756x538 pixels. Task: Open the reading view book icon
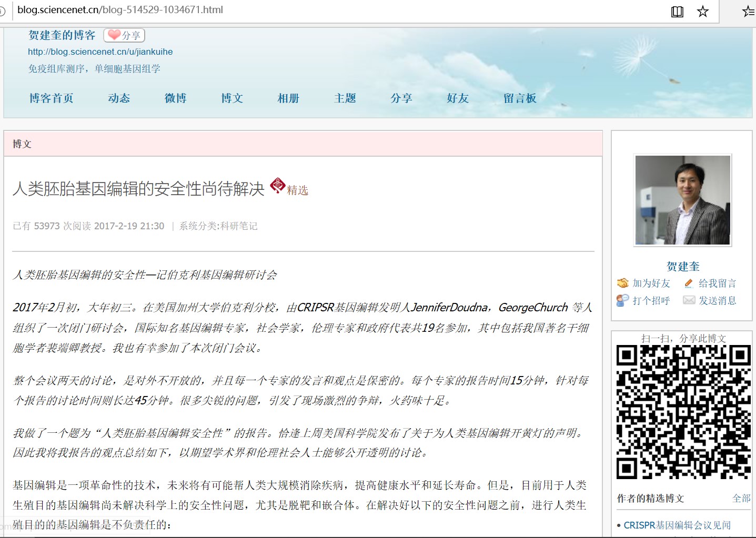coord(677,12)
